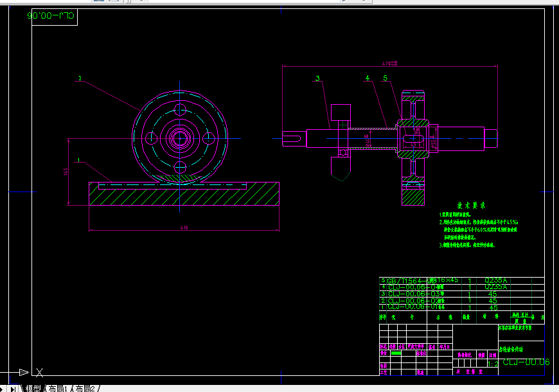Open the 布局1 layout tab

(x=57, y=388)
